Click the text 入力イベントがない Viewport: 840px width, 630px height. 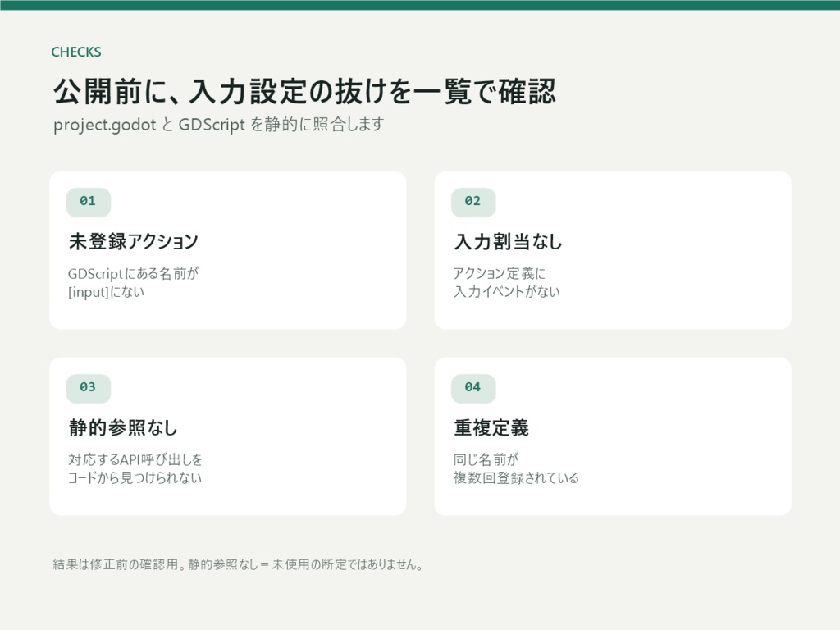click(506, 292)
